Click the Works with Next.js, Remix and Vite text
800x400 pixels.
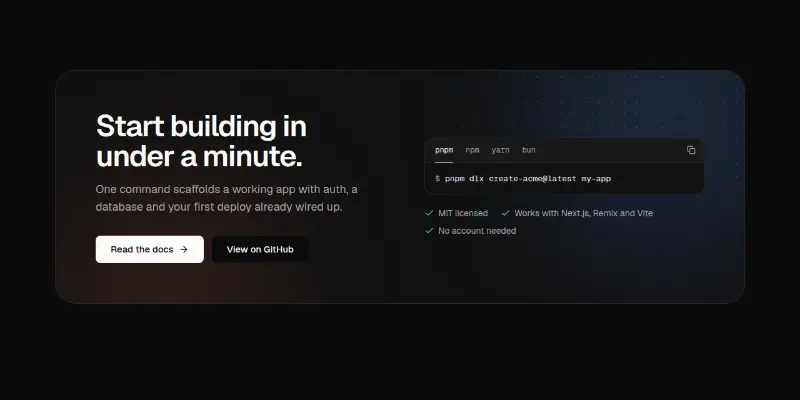583,213
